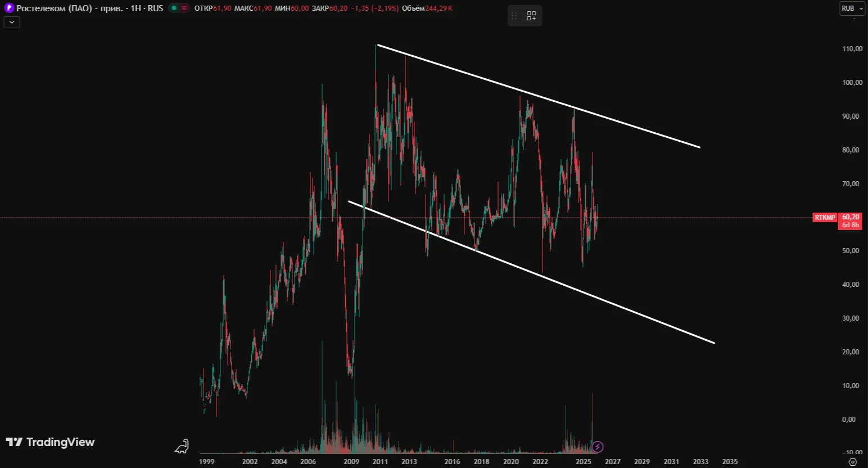
Task: Click the 60,20 current price tag
Action: (850, 217)
